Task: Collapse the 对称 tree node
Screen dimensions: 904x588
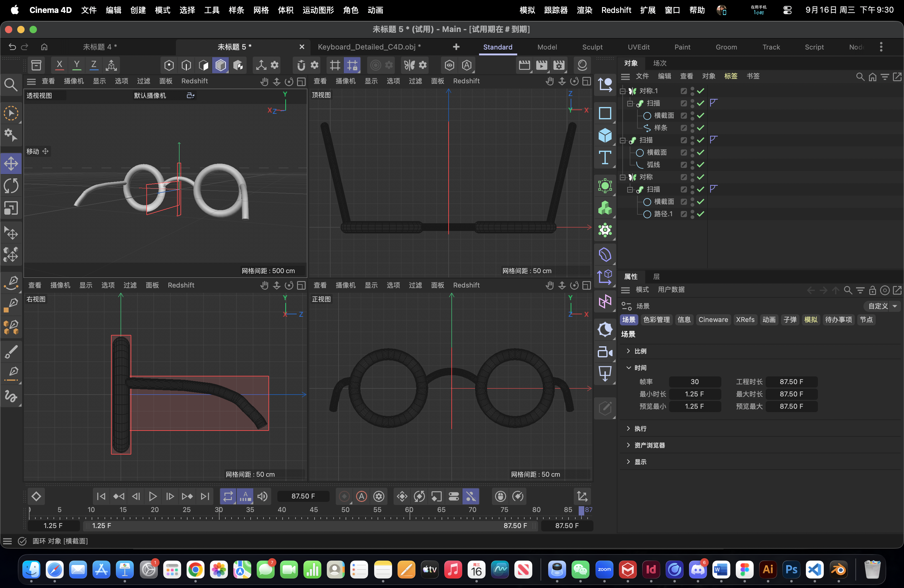Action: (x=623, y=177)
